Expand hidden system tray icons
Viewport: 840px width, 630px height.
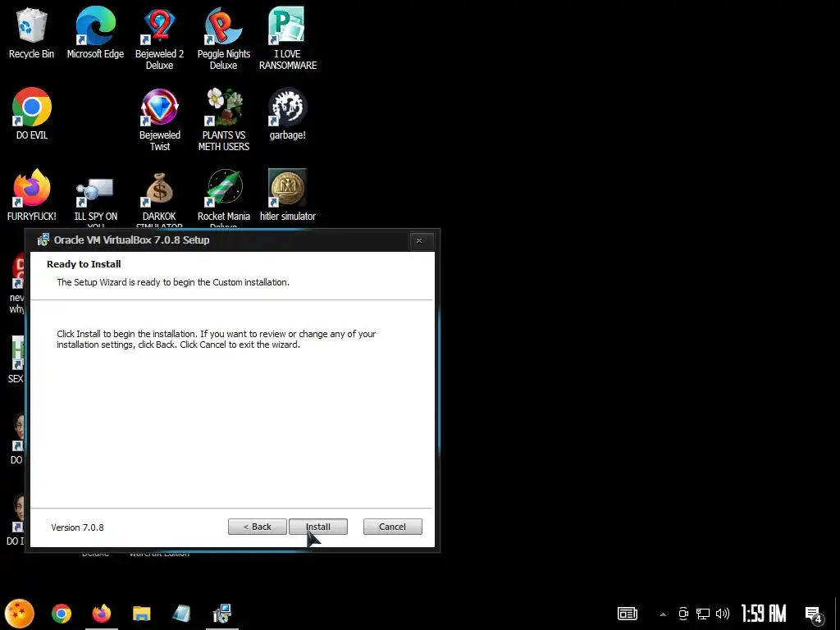pos(663,614)
